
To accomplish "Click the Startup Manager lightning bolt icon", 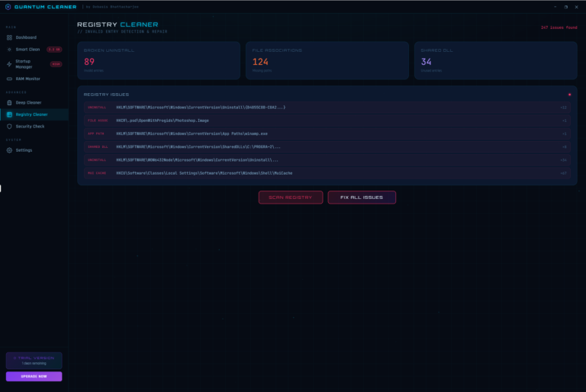I will click(9, 64).
